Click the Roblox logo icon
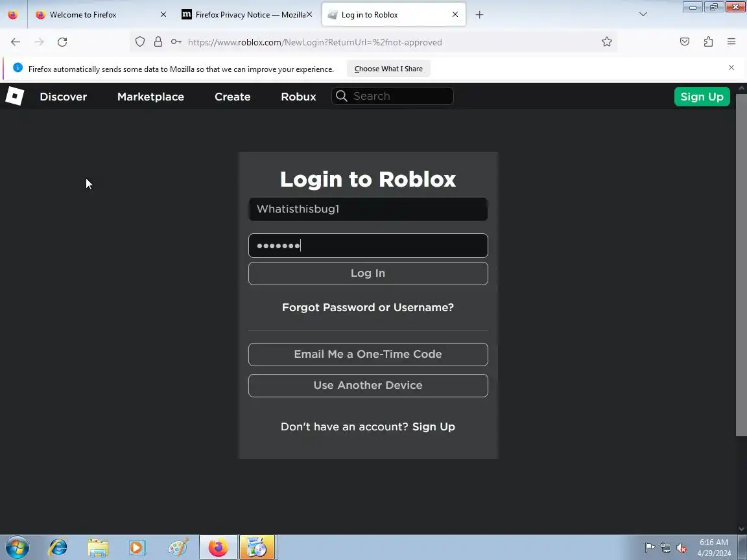The height and width of the screenshot is (560, 747). [x=15, y=96]
